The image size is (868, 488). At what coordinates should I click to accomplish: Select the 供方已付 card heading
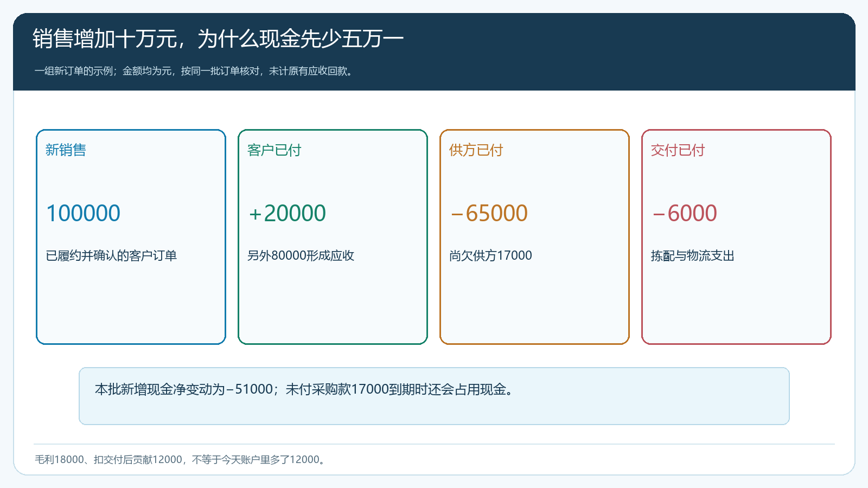476,150
